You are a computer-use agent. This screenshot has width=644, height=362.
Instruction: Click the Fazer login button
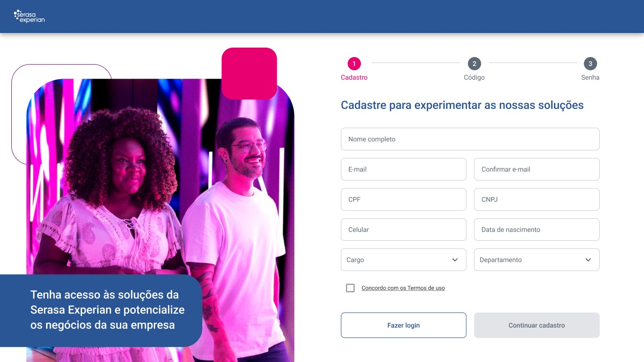coord(404,325)
